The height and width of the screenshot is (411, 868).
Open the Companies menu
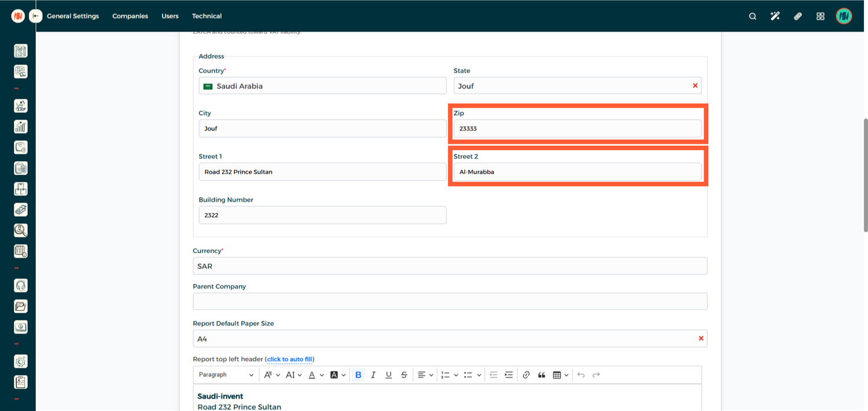point(130,16)
